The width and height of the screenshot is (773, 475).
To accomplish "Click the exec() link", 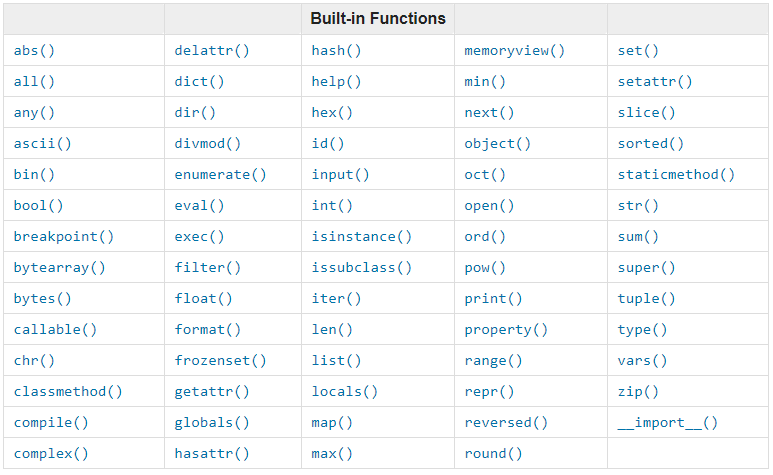I will 199,237.
